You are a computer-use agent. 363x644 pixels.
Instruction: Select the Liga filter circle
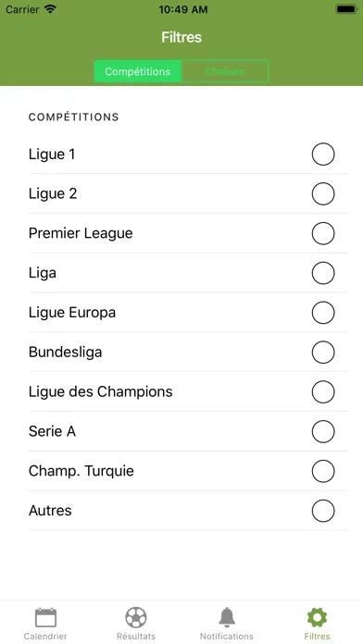pos(323,273)
